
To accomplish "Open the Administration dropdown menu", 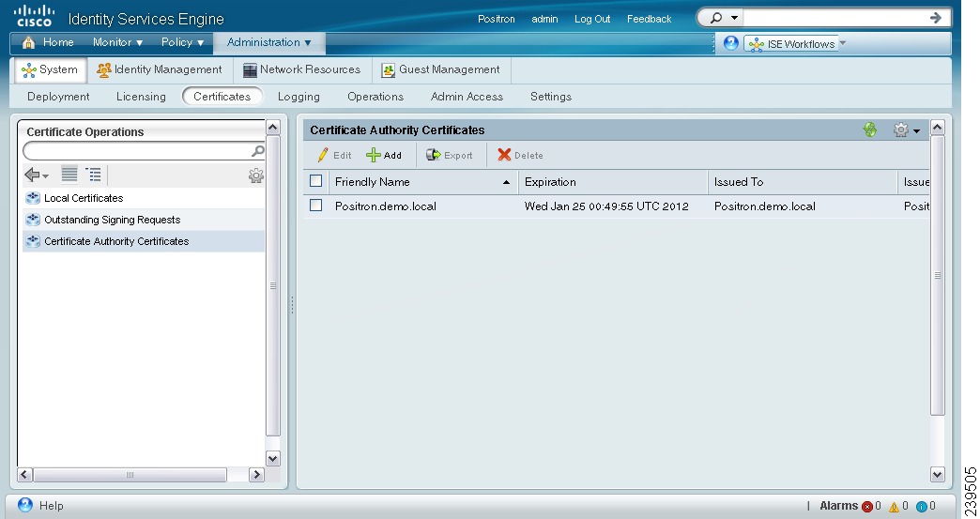I will [268, 42].
